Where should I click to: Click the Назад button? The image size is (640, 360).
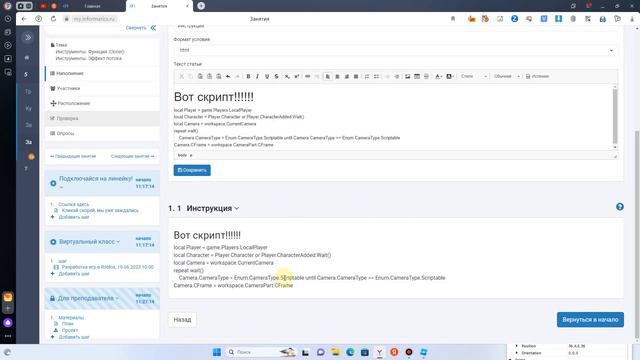pyautogui.click(x=182, y=320)
